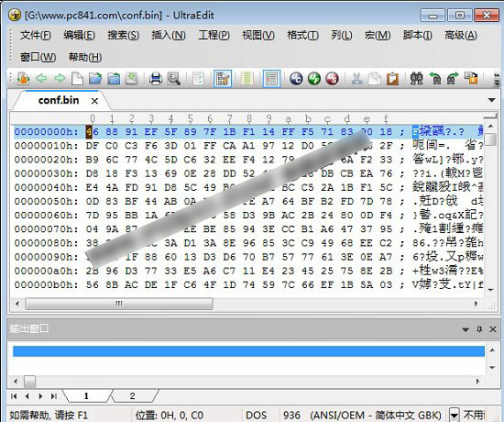Image resolution: width=504 pixels, height=422 pixels.
Task: Open the 输出窗口 panel options dropdown arrow
Action: click(466, 329)
